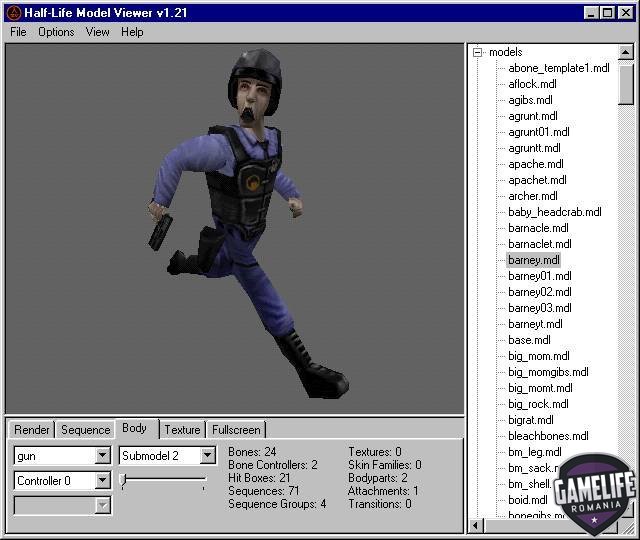
Task: Select aflock.mdl in the model list
Action: (532, 84)
